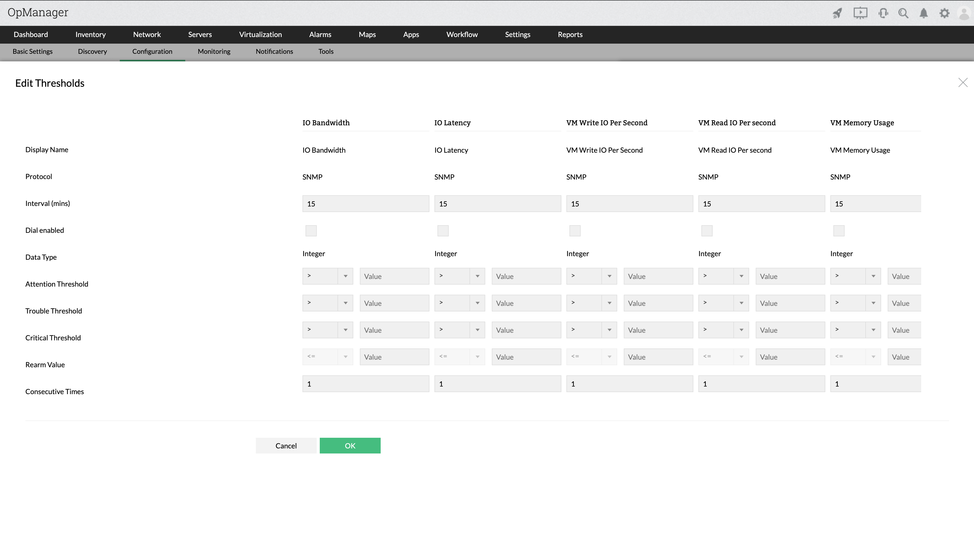974x560 pixels.
Task: Click the headset support icon
Action: point(883,13)
